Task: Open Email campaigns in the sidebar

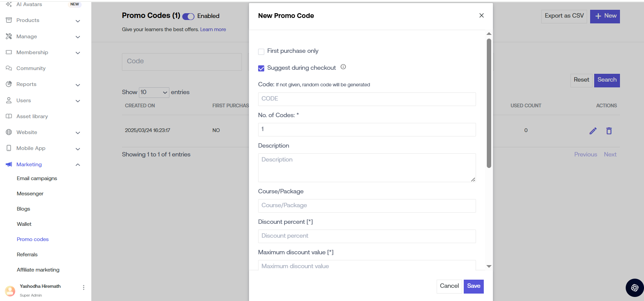Action: click(x=37, y=178)
